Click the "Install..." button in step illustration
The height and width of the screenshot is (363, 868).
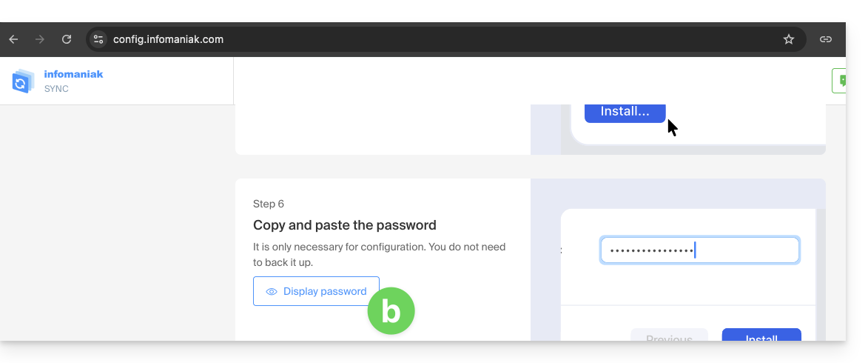(x=625, y=111)
